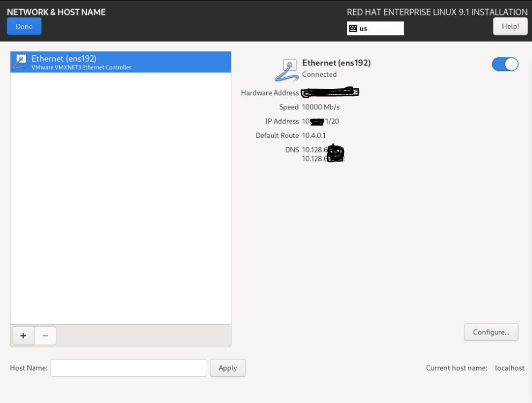The width and height of the screenshot is (532, 403).
Task: Apply the entered host name
Action: tap(228, 368)
